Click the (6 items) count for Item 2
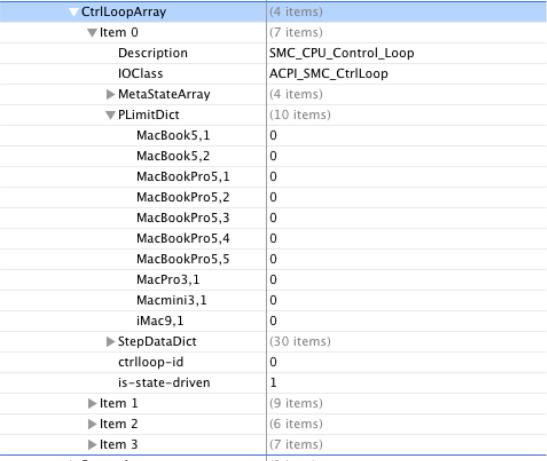The width and height of the screenshot is (547, 461). coord(296,424)
